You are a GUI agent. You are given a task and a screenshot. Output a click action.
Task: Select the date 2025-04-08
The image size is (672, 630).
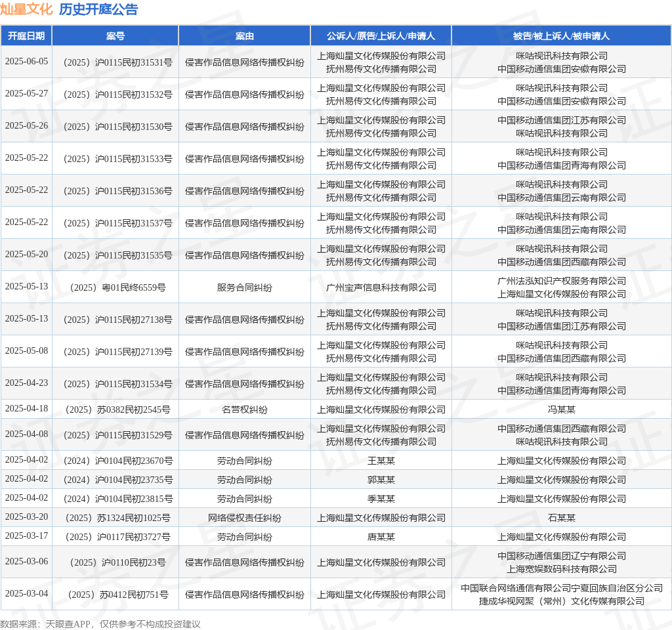[x=26, y=434]
